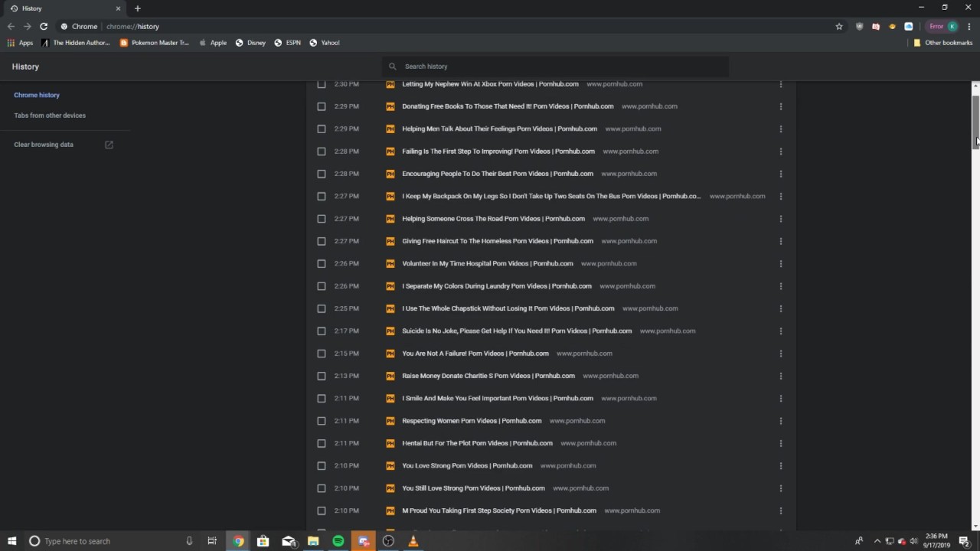This screenshot has width=980, height=551.
Task: Switch to Tabs from other devices
Action: click(x=50, y=116)
